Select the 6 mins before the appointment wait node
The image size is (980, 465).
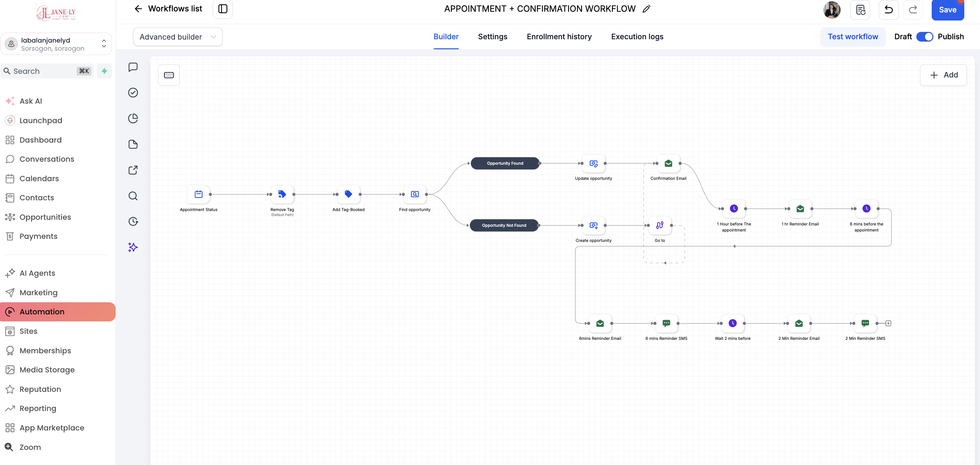[x=866, y=209]
